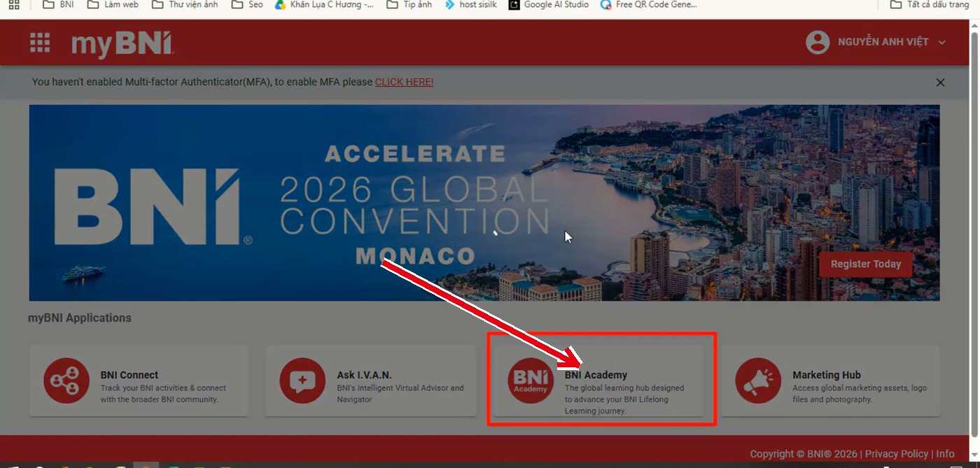
Task: Open the Monaco 2026 Global Convention banner
Action: click(484, 203)
